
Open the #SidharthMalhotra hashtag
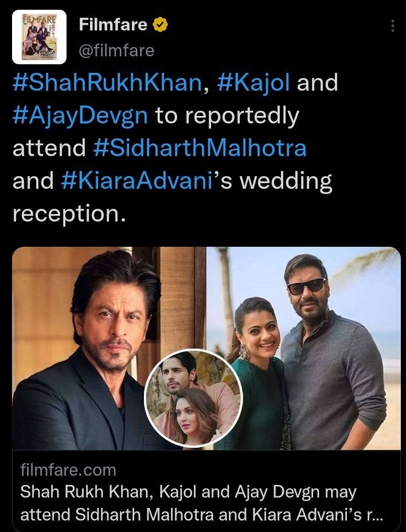[200, 149]
